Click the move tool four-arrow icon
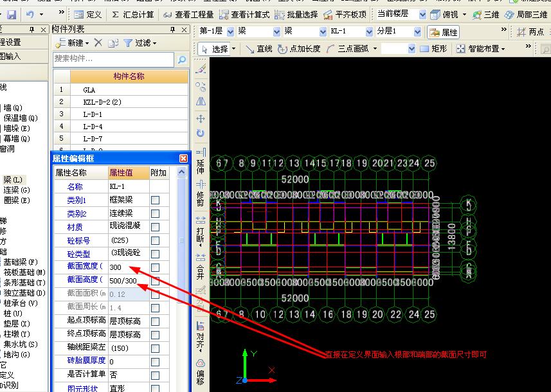551x392 pixels. click(201, 118)
